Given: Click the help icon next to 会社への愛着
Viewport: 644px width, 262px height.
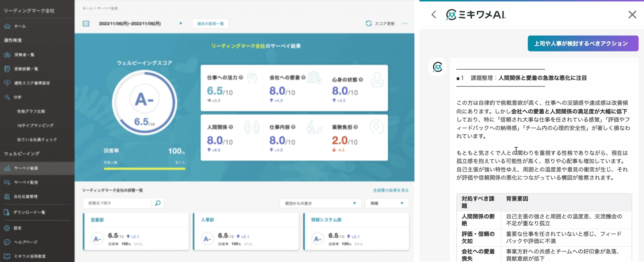Looking at the screenshot, I should (x=303, y=78).
